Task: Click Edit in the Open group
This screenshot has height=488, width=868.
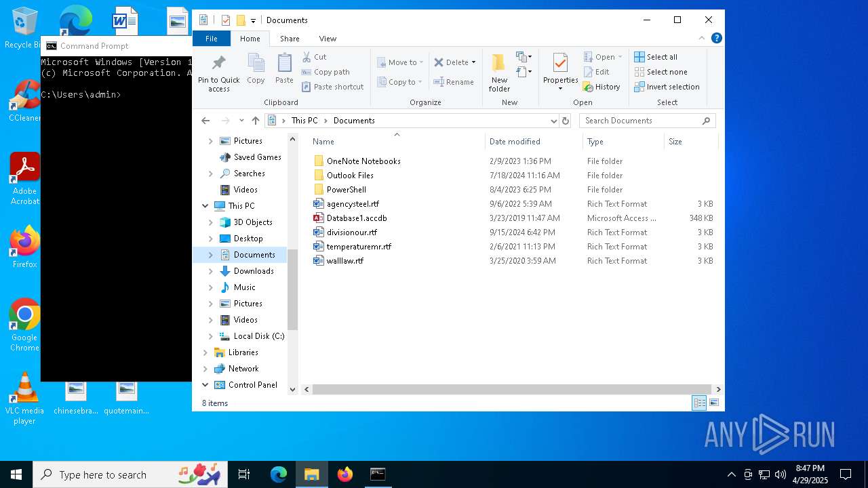Action: [596, 72]
